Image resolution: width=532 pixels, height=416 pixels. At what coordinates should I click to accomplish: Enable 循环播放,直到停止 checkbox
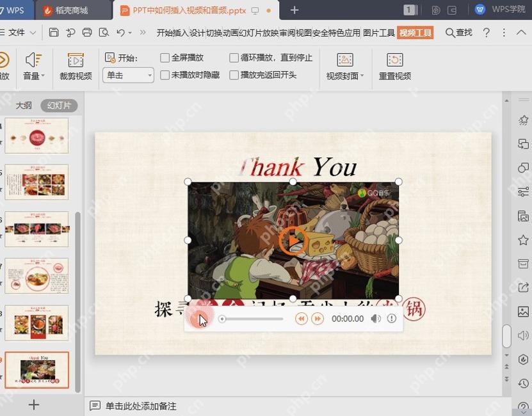[234, 58]
